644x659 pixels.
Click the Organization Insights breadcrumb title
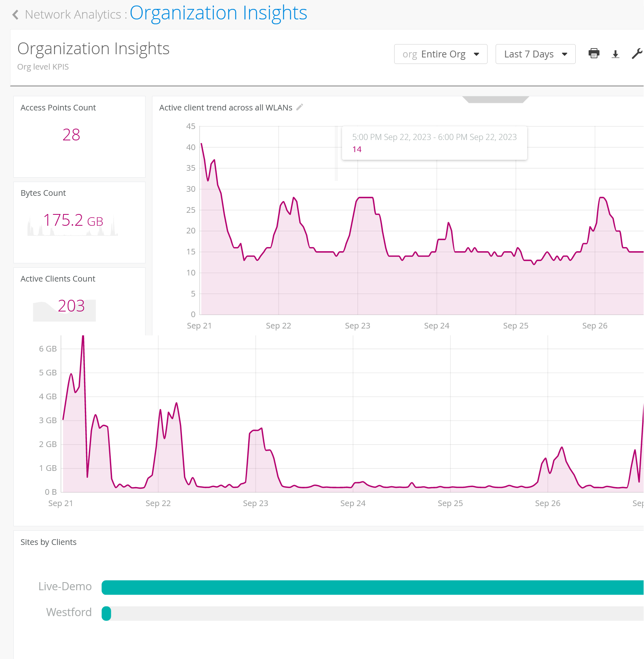tap(218, 13)
